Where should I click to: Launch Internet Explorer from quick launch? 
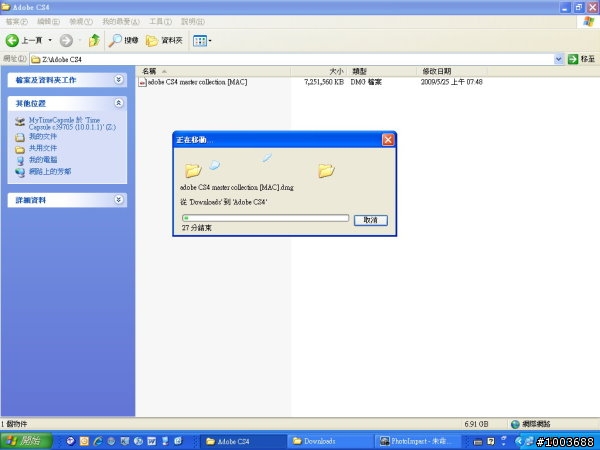click(98, 441)
